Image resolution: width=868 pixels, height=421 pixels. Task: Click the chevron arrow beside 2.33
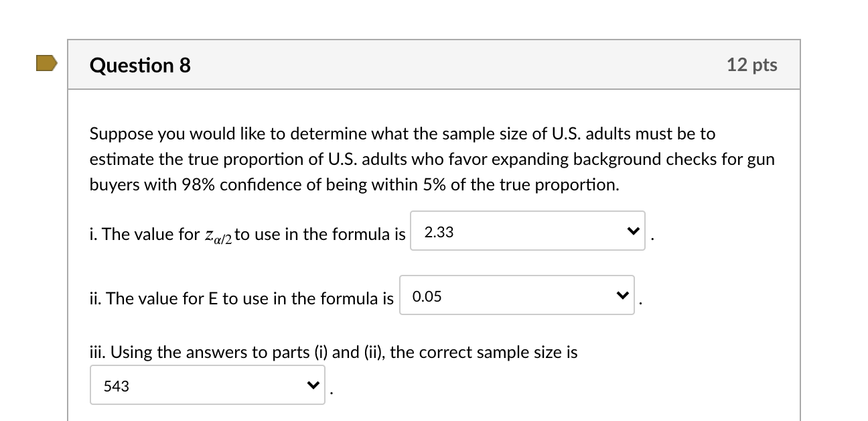click(x=631, y=232)
